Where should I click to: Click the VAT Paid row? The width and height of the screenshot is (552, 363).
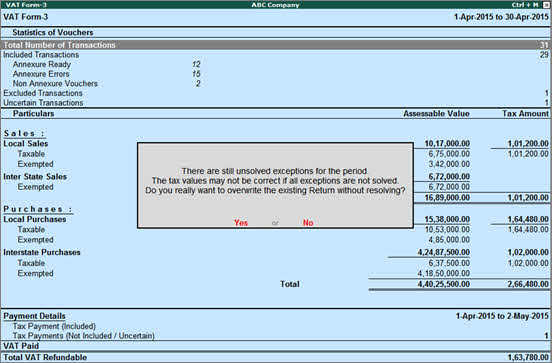pyautogui.click(x=275, y=346)
